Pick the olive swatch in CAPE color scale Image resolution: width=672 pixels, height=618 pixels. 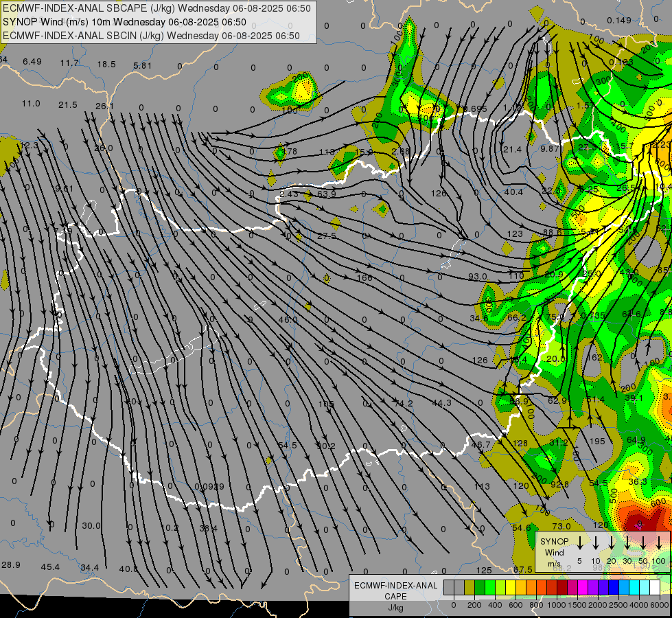coord(470,588)
